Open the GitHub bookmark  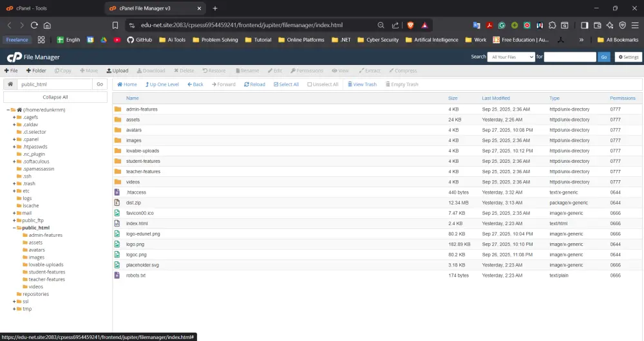[140, 40]
